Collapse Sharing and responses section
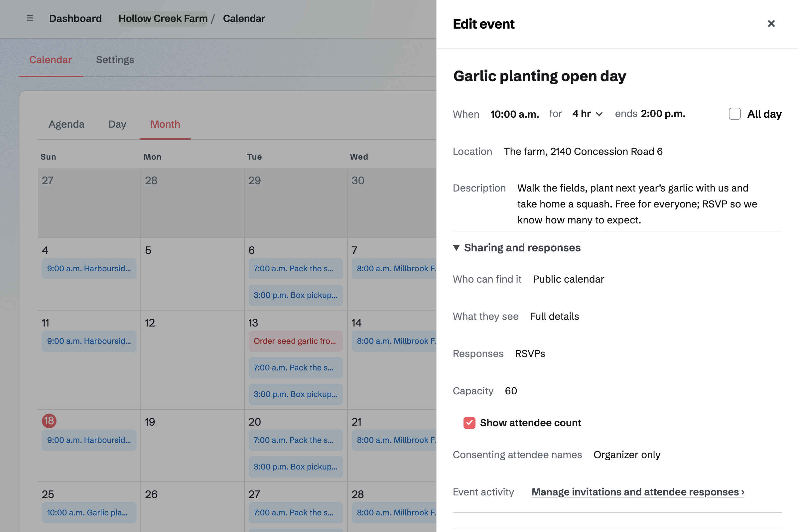798x532 pixels. coord(517,248)
